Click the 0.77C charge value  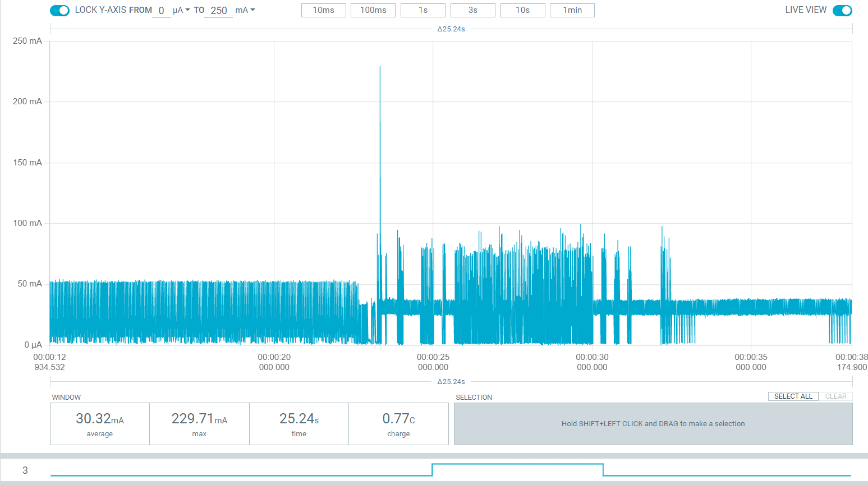point(398,419)
